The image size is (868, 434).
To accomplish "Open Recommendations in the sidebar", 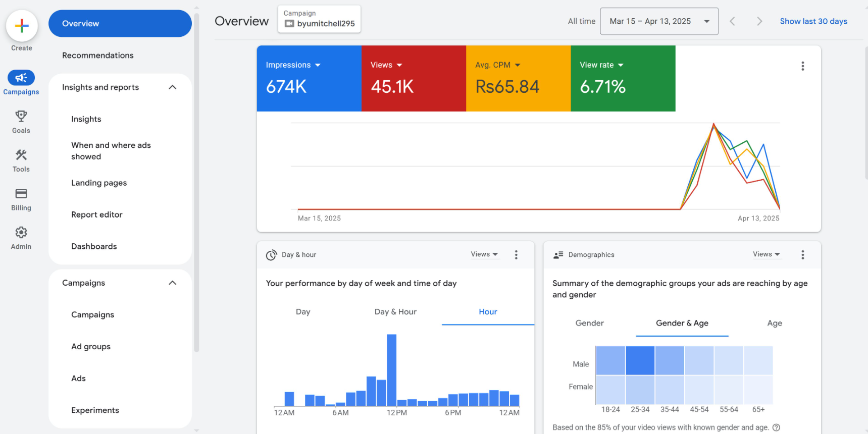I will pyautogui.click(x=98, y=56).
